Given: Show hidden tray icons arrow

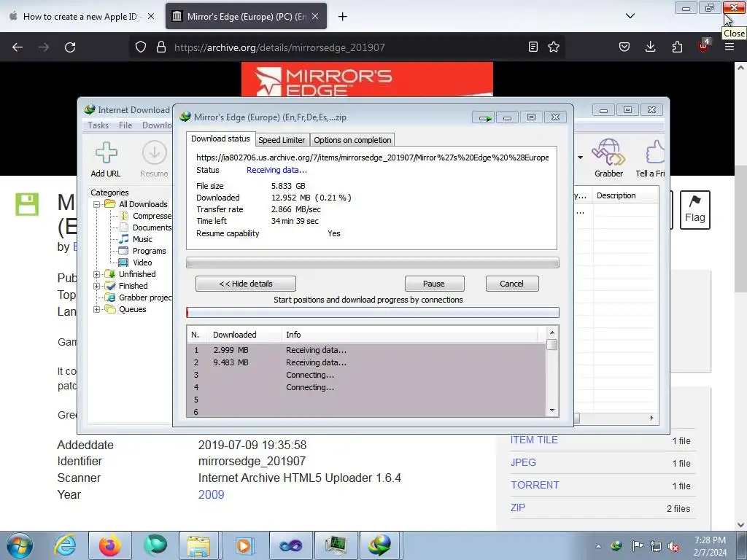Looking at the screenshot, I should [598, 547].
